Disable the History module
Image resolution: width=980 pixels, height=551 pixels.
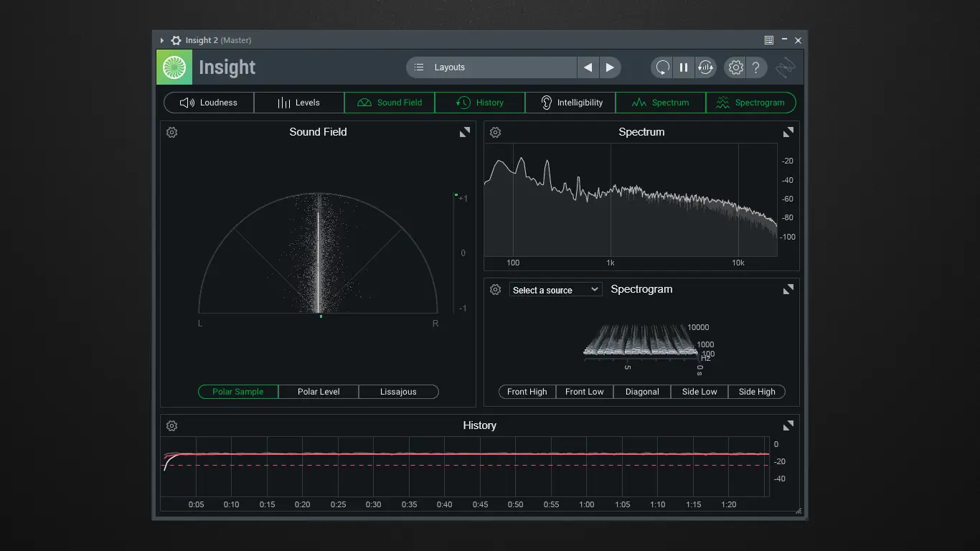tap(480, 103)
